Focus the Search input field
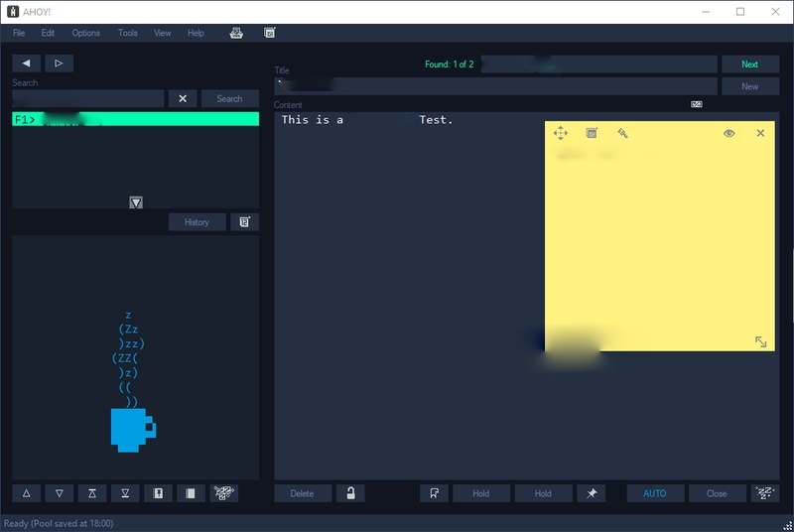The height and width of the screenshot is (532, 794). coord(88,98)
